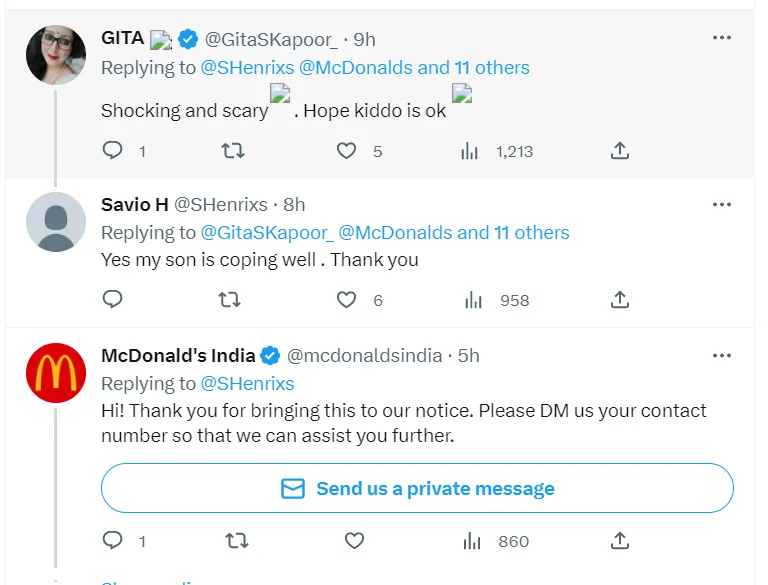The height and width of the screenshot is (585, 768).
Task: Share Savio H's tweet
Action: coord(619,300)
